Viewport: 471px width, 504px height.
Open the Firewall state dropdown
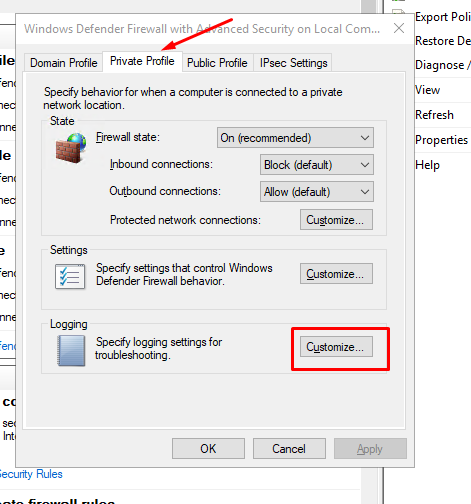click(x=295, y=138)
